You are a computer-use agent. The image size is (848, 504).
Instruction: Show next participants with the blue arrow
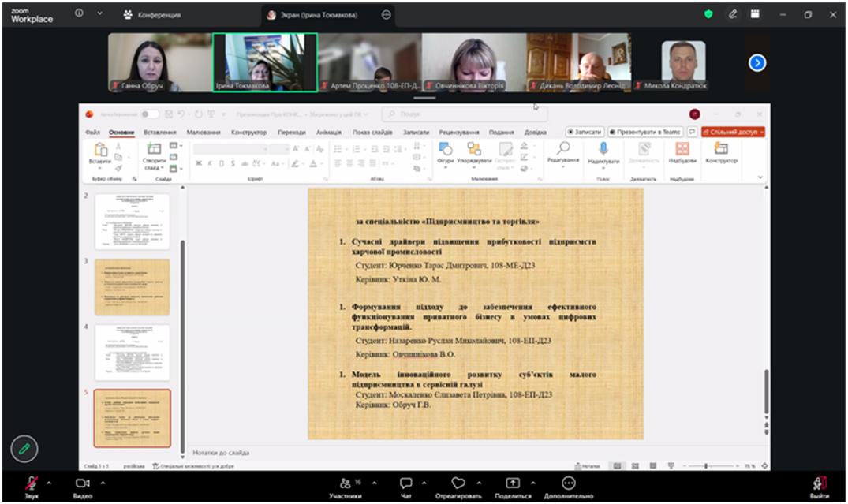(x=757, y=62)
